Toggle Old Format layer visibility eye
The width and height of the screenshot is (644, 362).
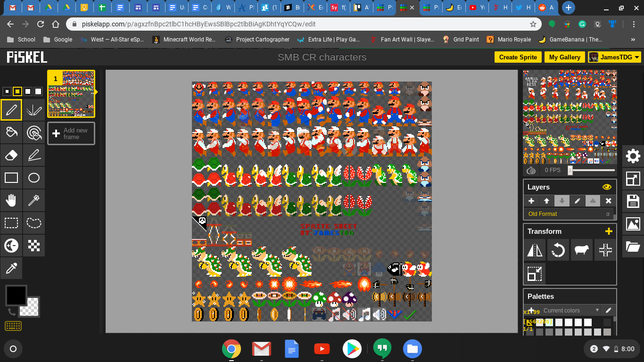(607, 187)
